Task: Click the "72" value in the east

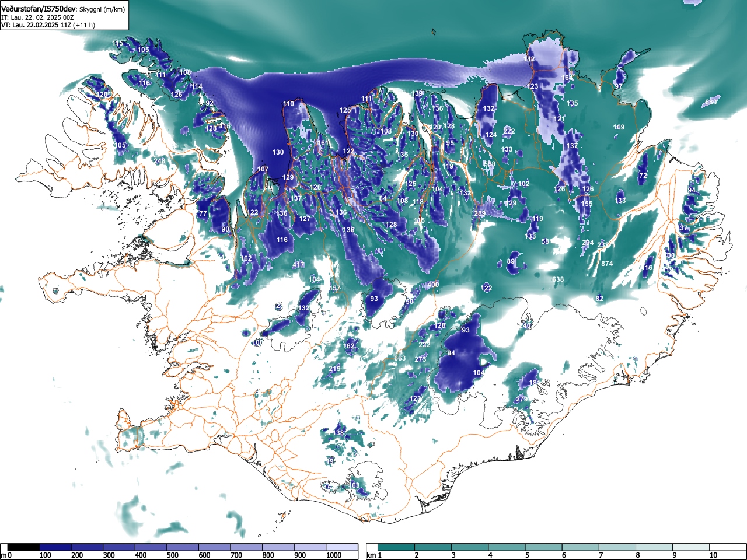Action: point(643,176)
